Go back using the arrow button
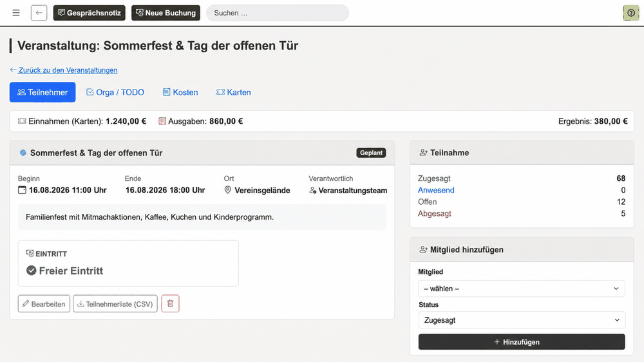 (x=39, y=13)
